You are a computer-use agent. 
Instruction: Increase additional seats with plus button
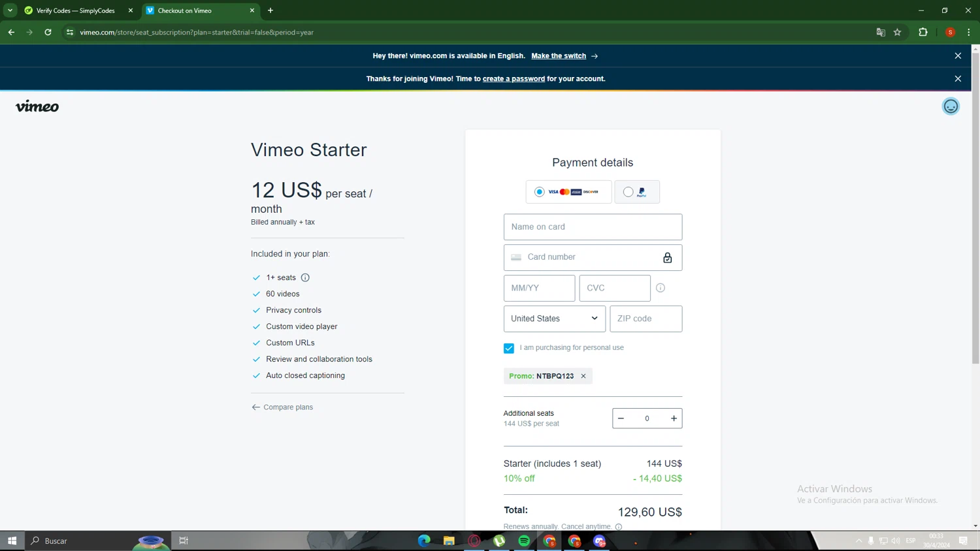674,418
